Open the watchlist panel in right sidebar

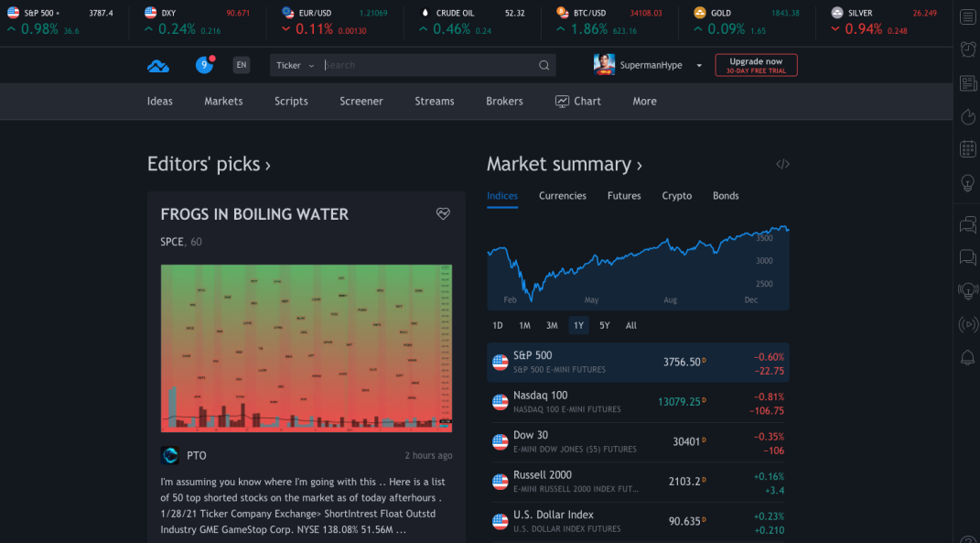[967, 16]
